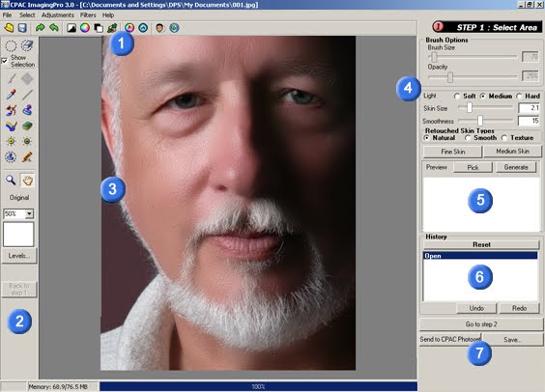This screenshot has width=545, height=392.
Task: Click the Smoothness slider handle
Action: [x=480, y=121]
